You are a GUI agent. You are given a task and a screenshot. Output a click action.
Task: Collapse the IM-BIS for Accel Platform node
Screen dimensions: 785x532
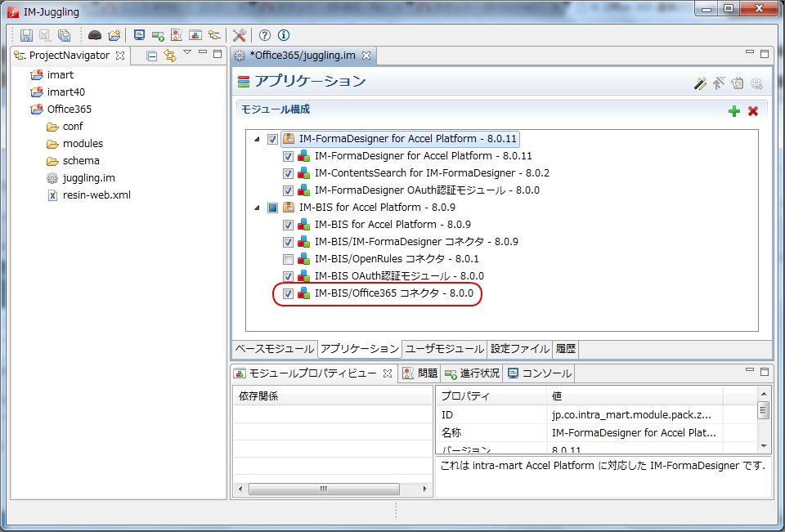257,208
